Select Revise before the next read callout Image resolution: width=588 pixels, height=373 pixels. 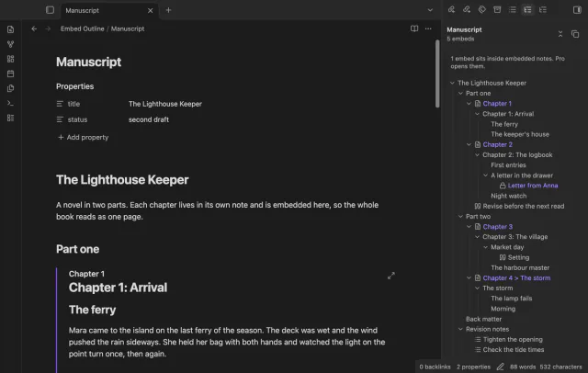(523, 206)
